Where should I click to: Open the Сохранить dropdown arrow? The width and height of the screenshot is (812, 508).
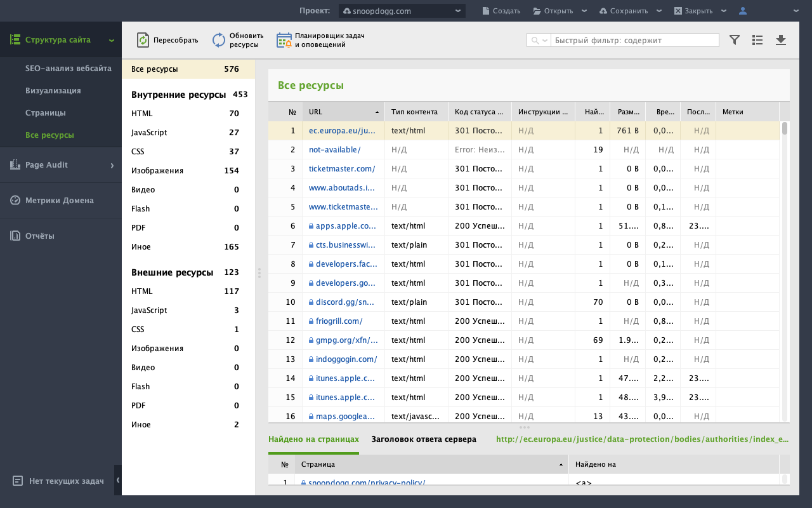click(x=659, y=11)
